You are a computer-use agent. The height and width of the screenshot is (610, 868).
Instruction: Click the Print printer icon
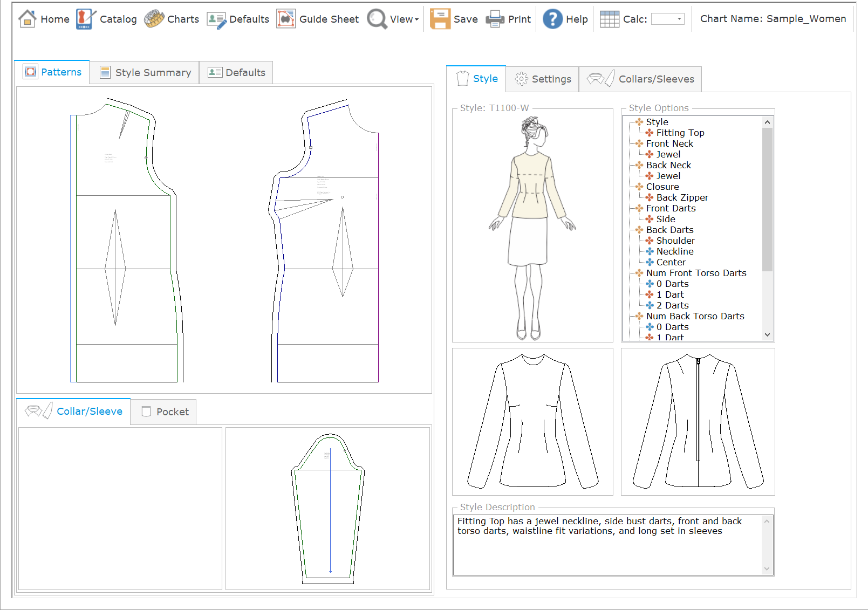click(x=495, y=19)
